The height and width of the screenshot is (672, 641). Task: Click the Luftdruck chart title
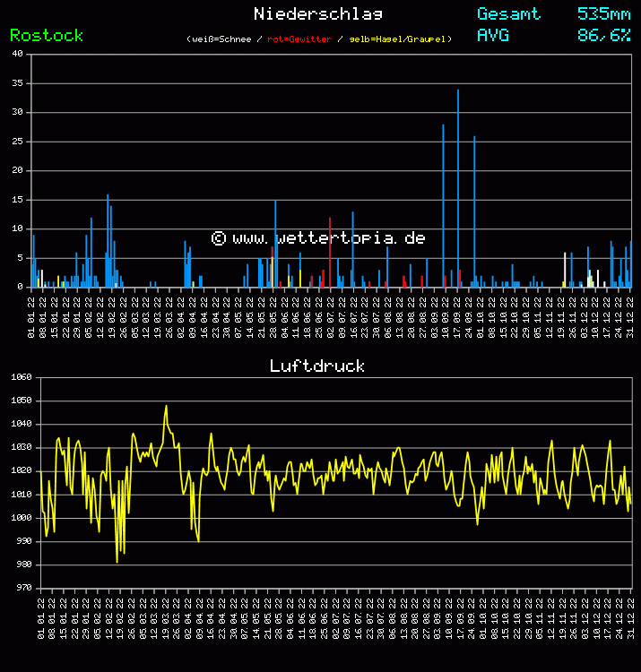click(x=317, y=366)
